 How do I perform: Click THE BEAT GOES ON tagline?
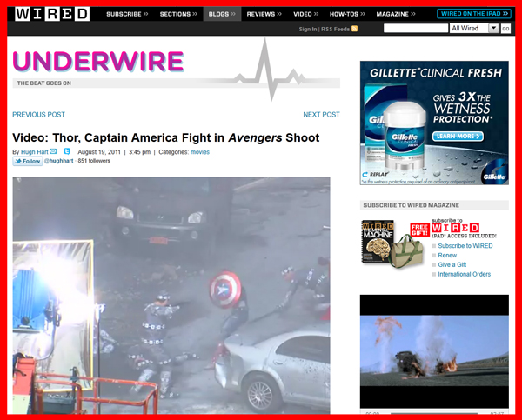coord(44,83)
